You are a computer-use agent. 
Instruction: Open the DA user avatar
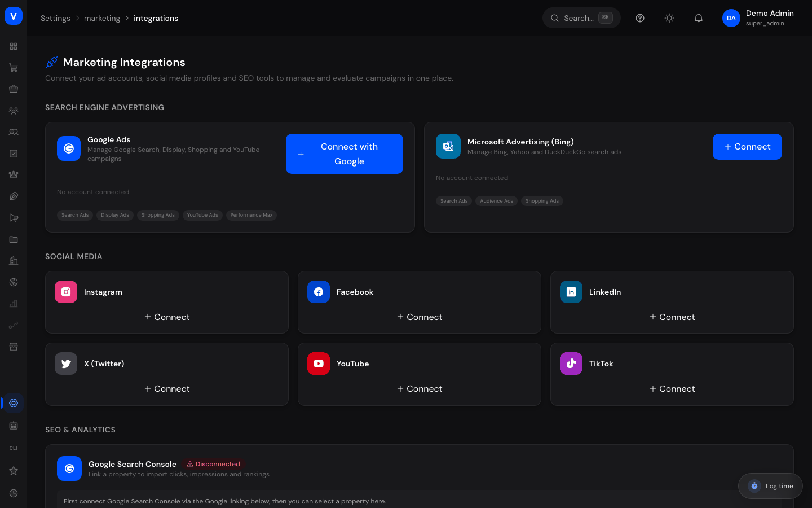click(x=731, y=18)
